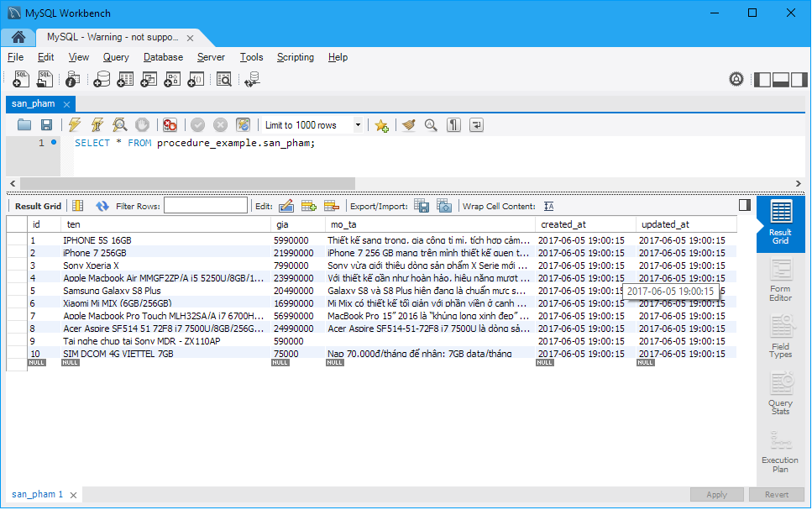
Task: Open the Query Stats panel
Action: coord(780,393)
